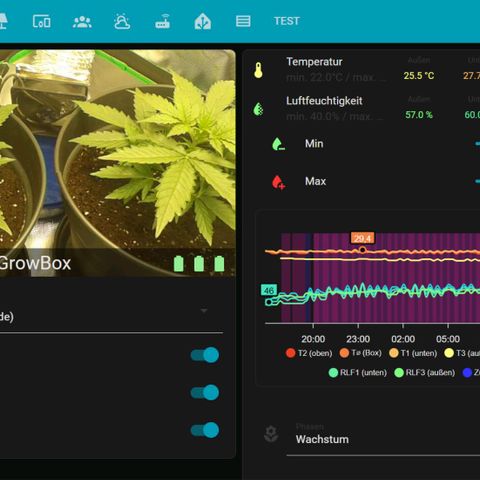Click the 05:00 time axis label
The width and height of the screenshot is (480, 480).
[448, 339]
